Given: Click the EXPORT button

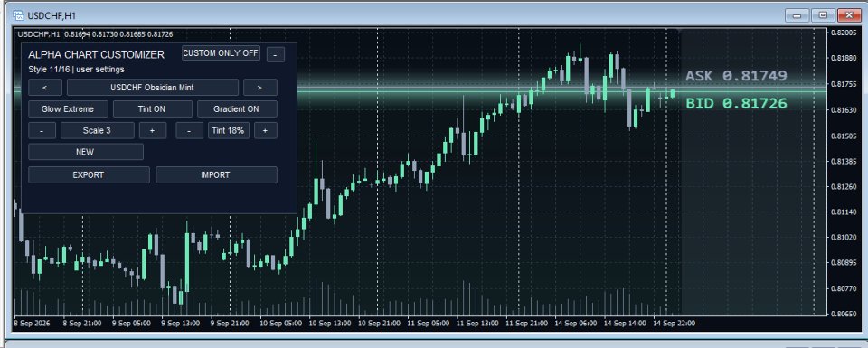Looking at the screenshot, I should 89,174.
